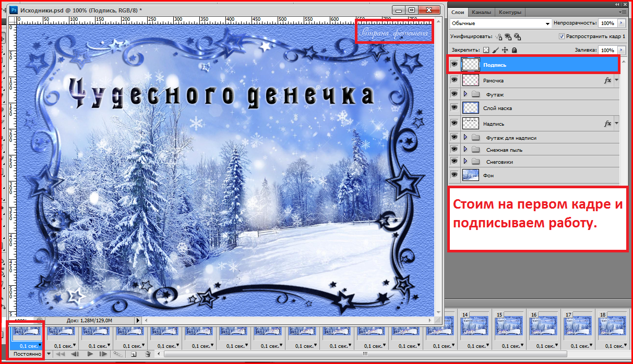Play the animation
This screenshot has width=633, height=364.
pyautogui.click(x=90, y=354)
